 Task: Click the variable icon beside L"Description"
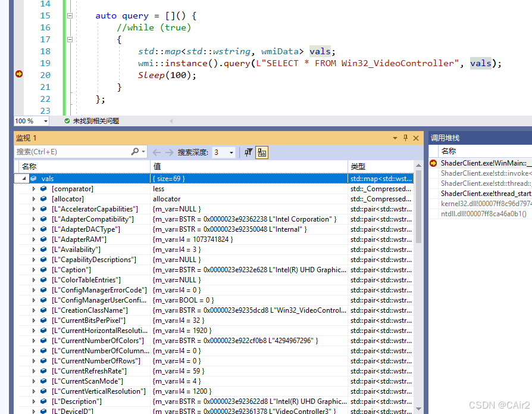(43, 401)
